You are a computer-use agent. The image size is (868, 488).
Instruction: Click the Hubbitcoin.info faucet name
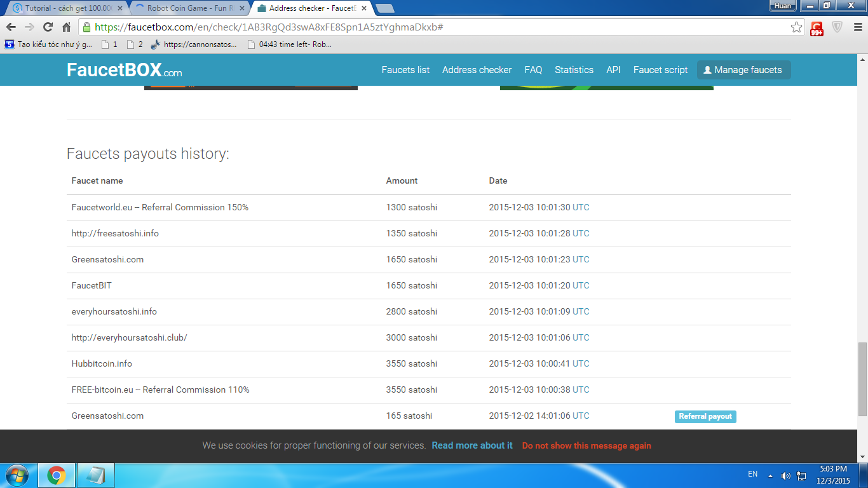tap(102, 363)
